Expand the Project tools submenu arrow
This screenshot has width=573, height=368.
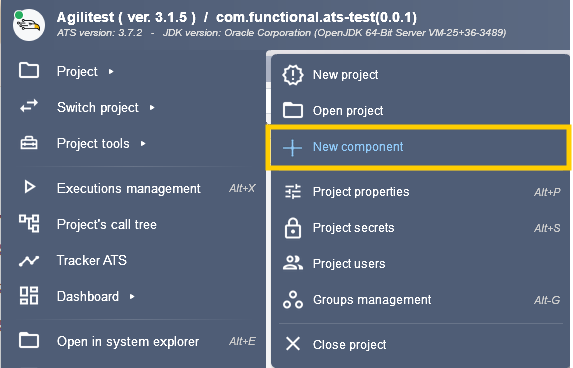[x=143, y=144]
